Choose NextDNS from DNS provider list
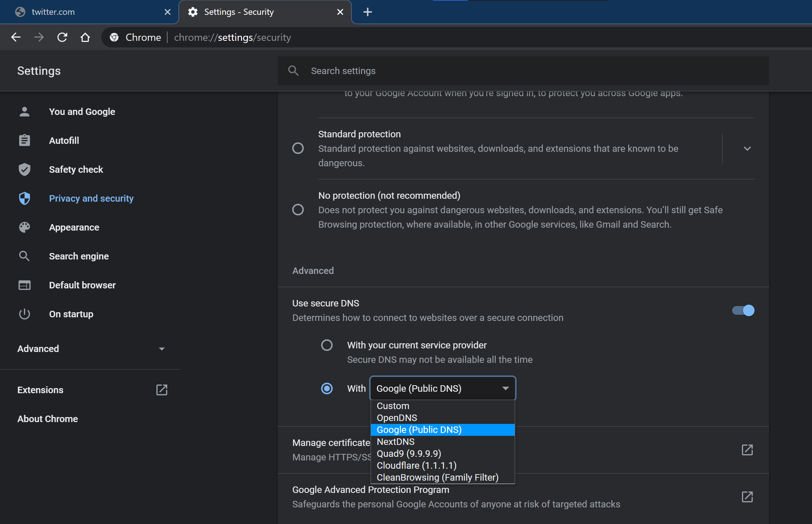Viewport: 812px width, 524px height. pyautogui.click(x=443, y=442)
